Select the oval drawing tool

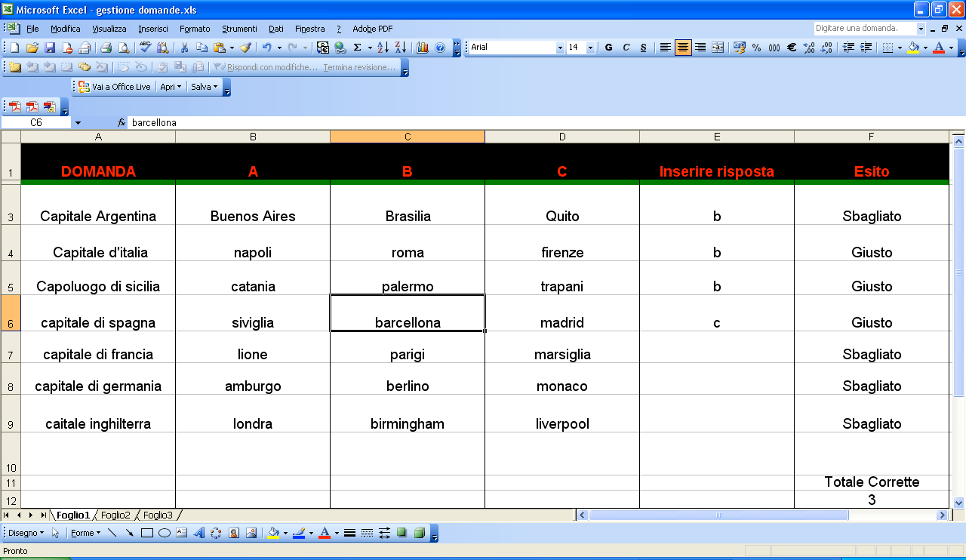[165, 533]
